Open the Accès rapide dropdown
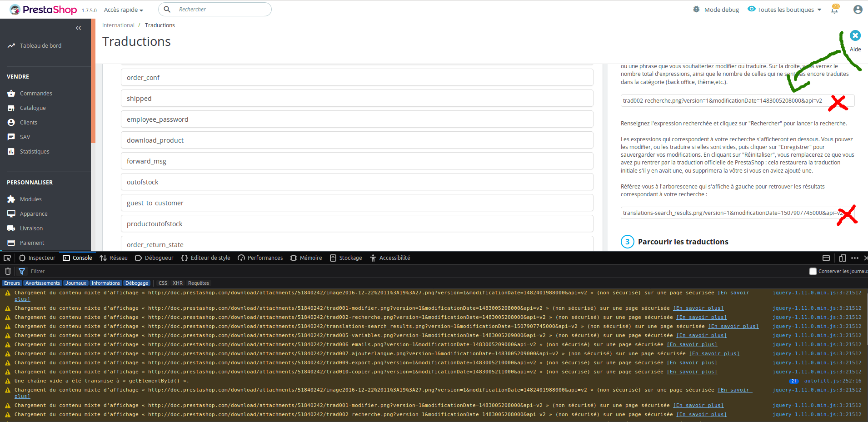Image resolution: width=868 pixels, height=422 pixels. [x=124, y=10]
